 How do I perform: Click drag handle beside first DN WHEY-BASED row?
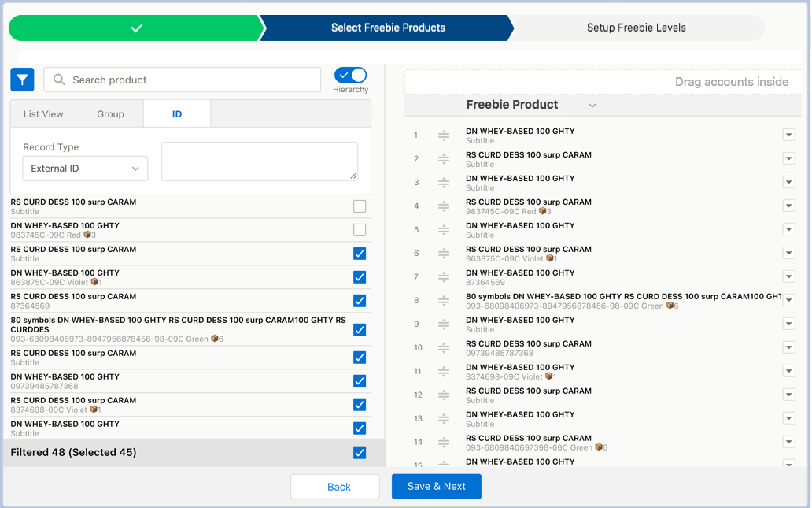coord(443,135)
